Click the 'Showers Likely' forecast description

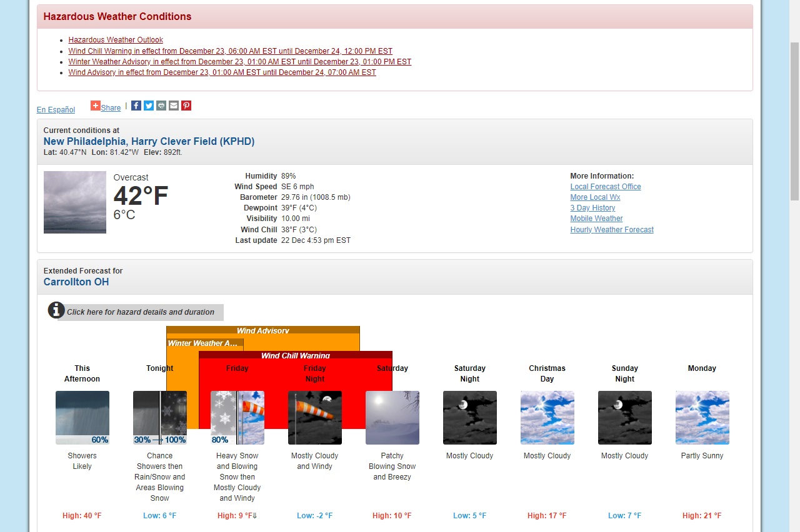(x=82, y=461)
